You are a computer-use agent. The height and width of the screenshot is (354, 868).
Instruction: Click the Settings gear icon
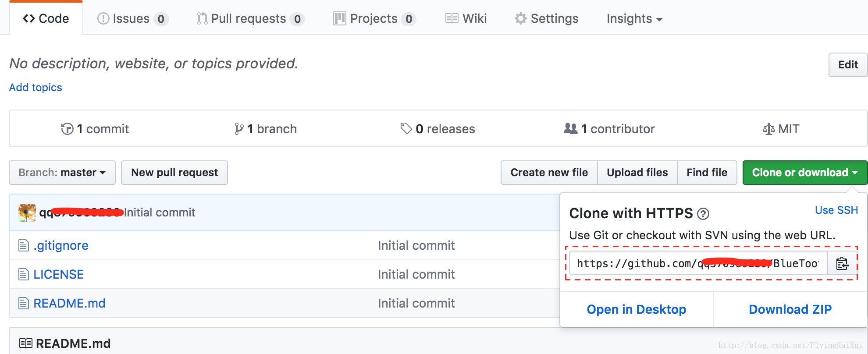pyautogui.click(x=521, y=18)
